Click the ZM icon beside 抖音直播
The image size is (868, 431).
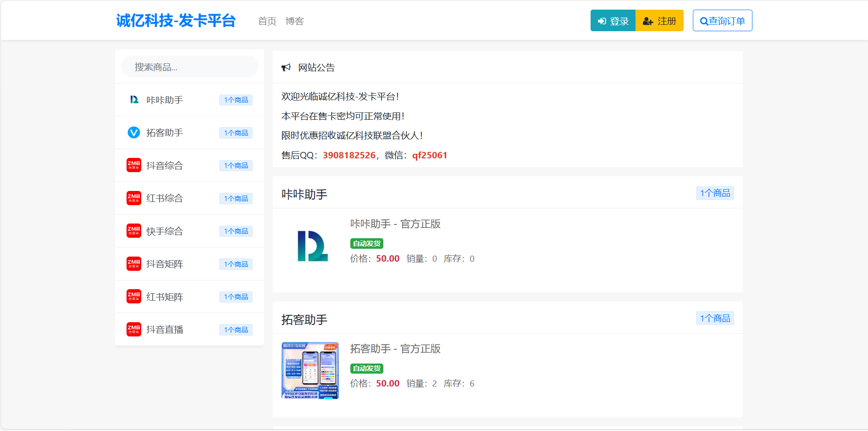pyautogui.click(x=134, y=330)
